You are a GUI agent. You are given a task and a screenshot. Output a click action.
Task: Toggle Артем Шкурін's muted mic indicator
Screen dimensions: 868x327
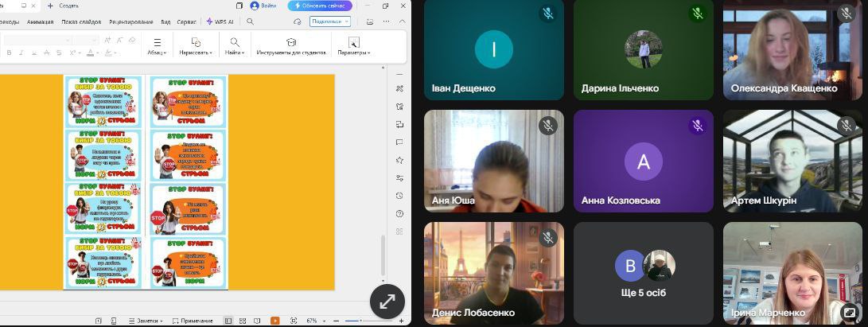(847, 125)
